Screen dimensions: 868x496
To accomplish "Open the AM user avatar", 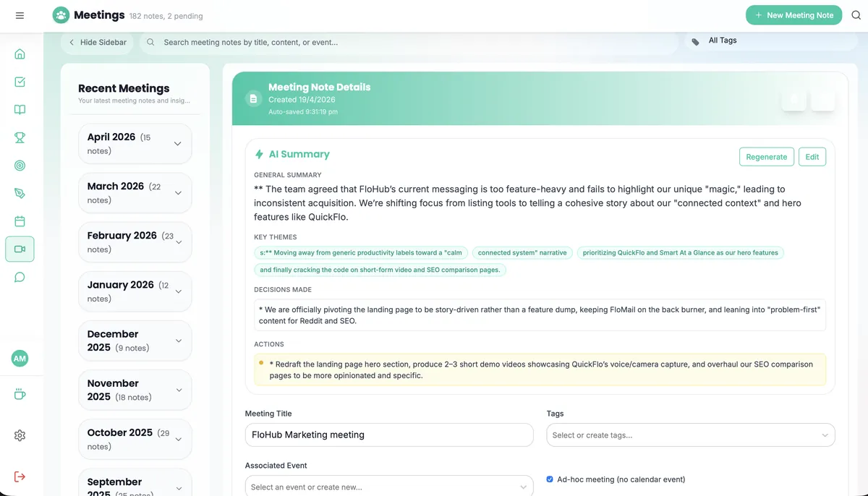I will point(20,358).
